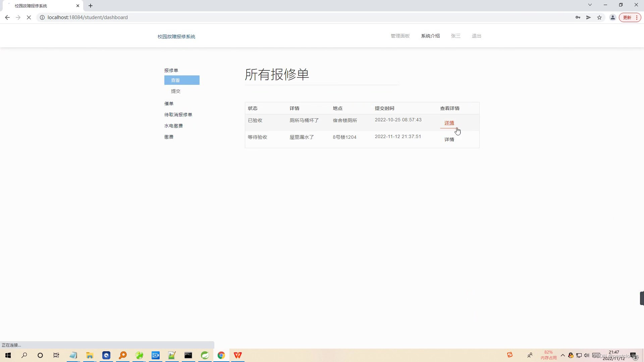644x362 pixels.
Task: Reload the page with the refresh icon
Action: [x=29, y=17]
